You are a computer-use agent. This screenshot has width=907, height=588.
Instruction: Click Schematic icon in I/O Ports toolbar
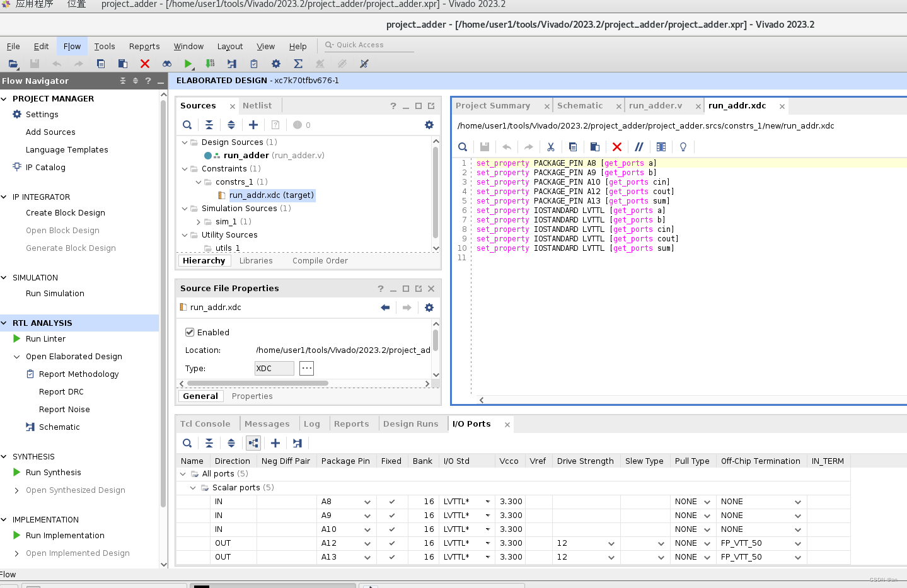tap(298, 443)
